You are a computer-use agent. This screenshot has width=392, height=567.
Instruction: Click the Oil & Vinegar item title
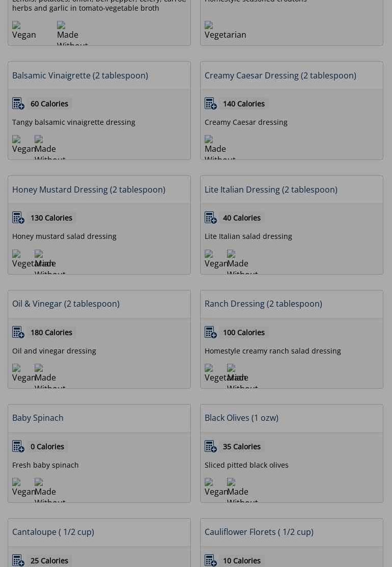click(x=66, y=304)
